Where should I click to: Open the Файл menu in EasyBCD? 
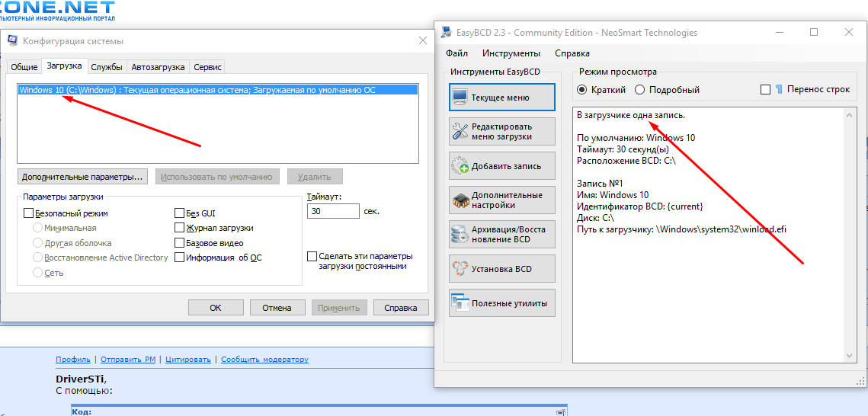pos(456,53)
